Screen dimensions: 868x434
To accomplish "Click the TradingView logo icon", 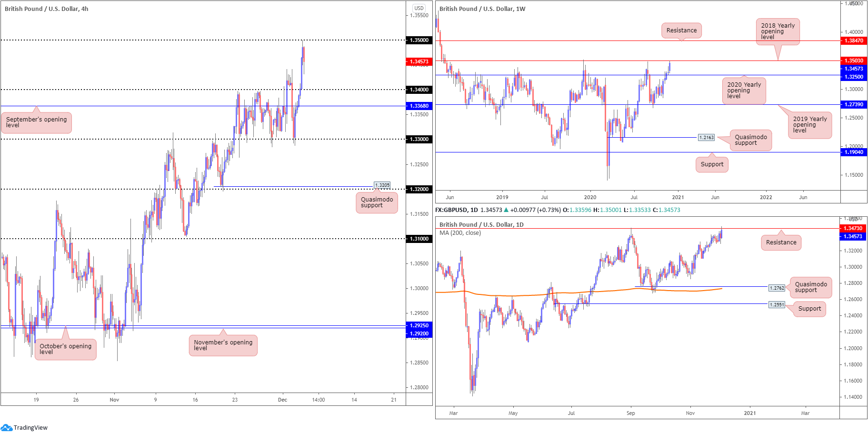I will pyautogui.click(x=6, y=427).
